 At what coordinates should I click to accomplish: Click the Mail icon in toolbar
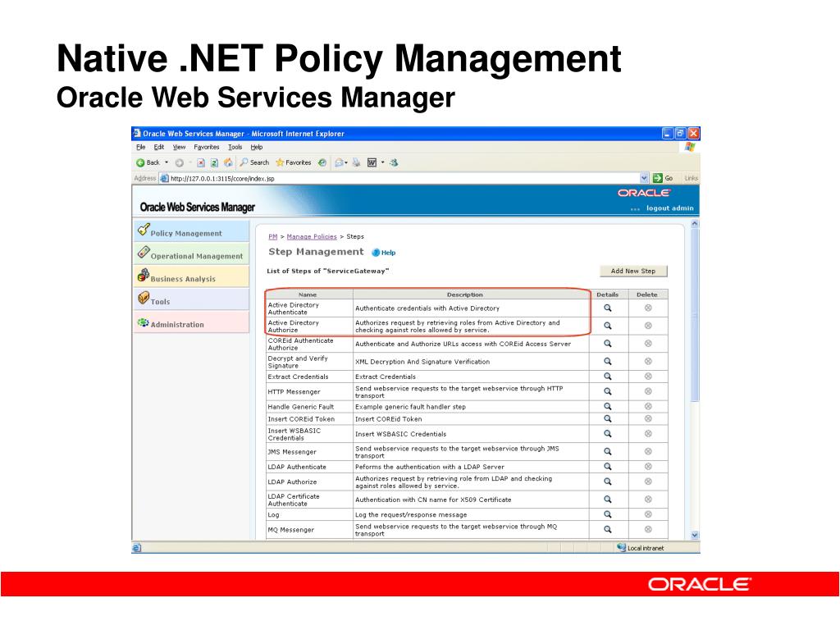point(339,163)
